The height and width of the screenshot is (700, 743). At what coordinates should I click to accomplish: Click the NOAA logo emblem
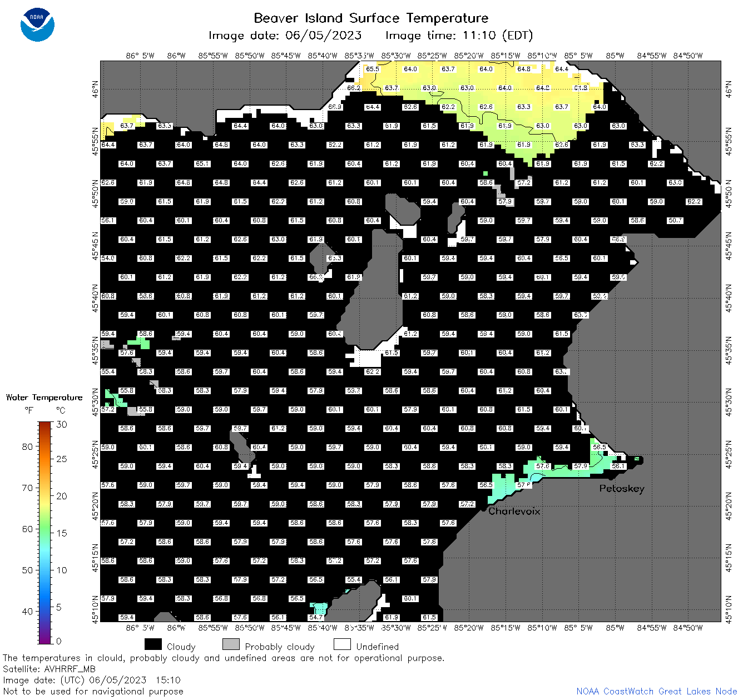tap(37, 24)
